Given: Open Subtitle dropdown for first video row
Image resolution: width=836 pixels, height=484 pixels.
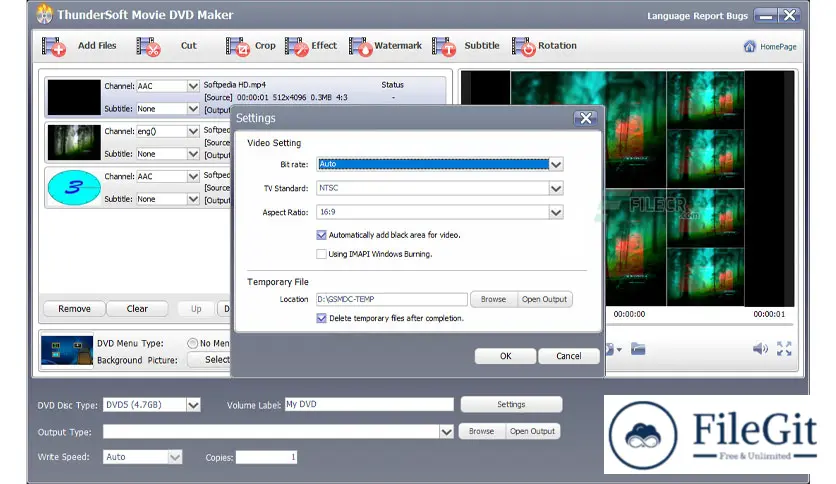Looking at the screenshot, I should pyautogui.click(x=193, y=109).
